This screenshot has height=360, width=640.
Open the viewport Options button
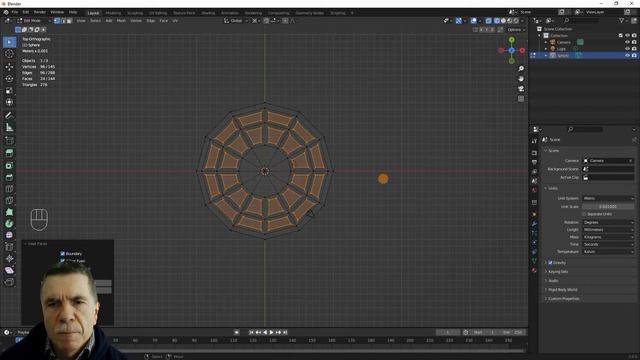click(516, 30)
